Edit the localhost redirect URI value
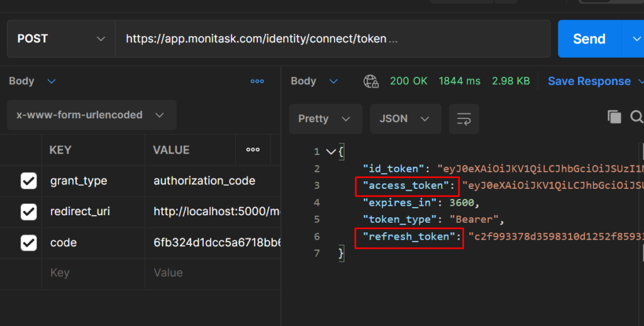 (x=213, y=211)
